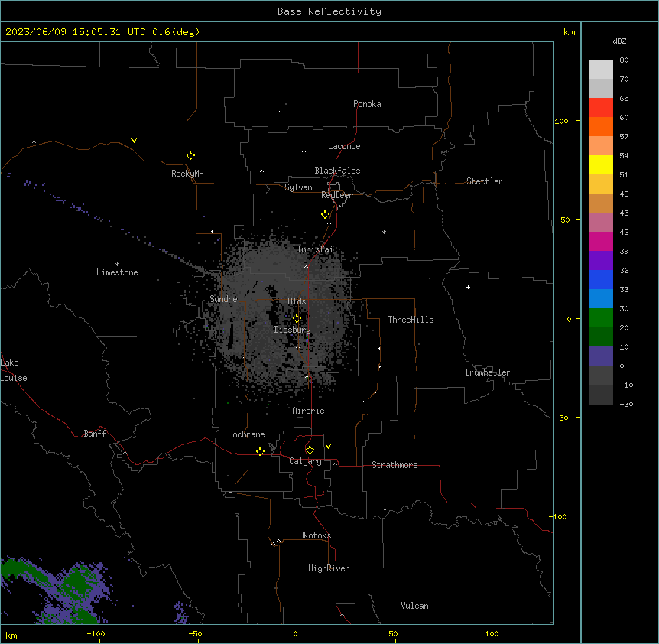Click the Didsbury town label
The width and height of the screenshot is (659, 644).
pyautogui.click(x=293, y=330)
